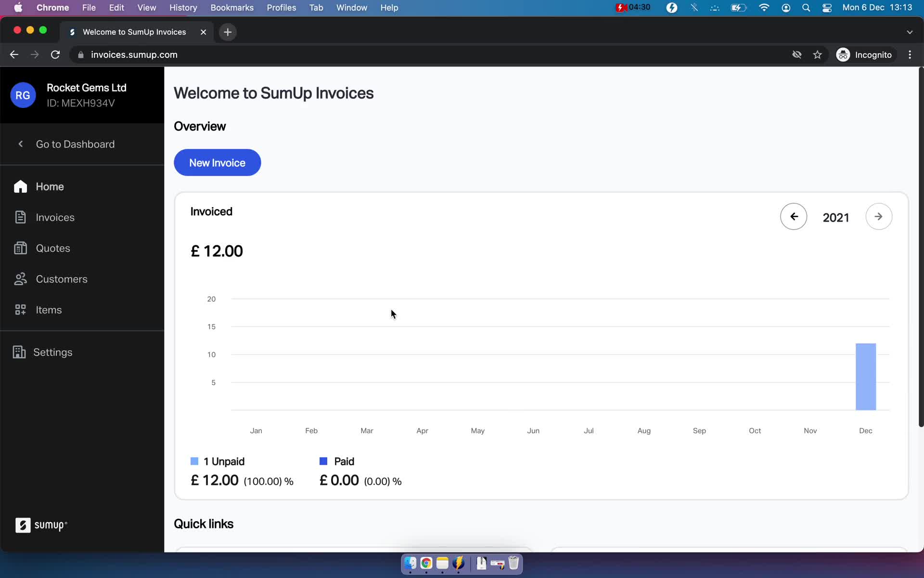Open the Invoices section
924x578 pixels.
(55, 217)
